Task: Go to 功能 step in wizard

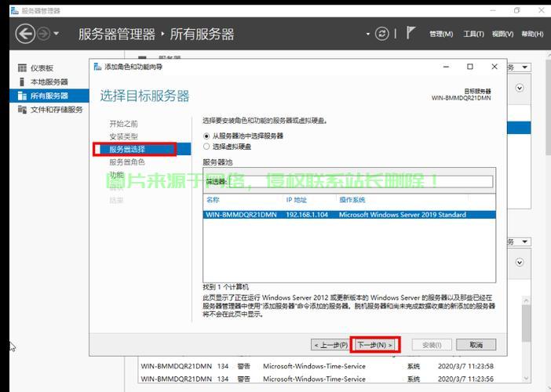Action: (x=116, y=175)
